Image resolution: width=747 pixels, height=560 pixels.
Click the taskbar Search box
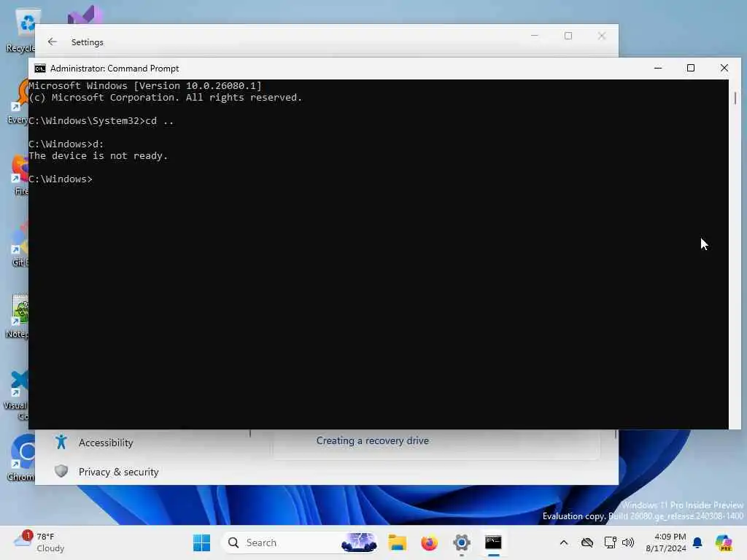[300, 542]
